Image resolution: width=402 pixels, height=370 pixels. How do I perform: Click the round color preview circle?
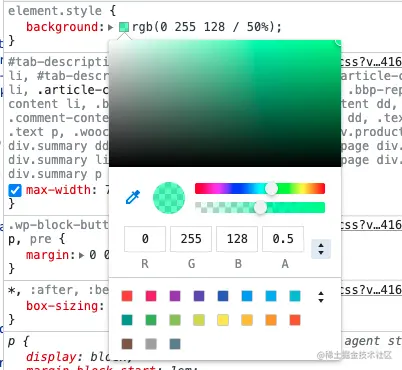[x=169, y=198]
